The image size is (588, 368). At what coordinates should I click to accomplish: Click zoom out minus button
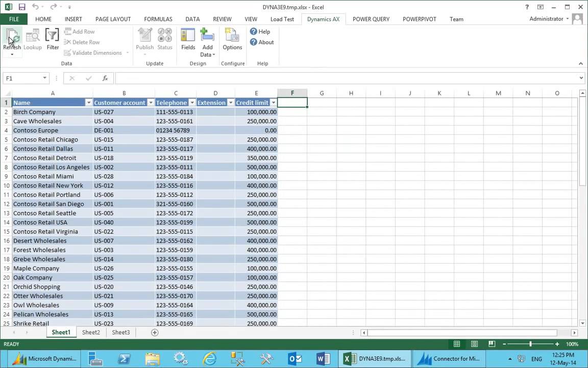tap(504, 344)
